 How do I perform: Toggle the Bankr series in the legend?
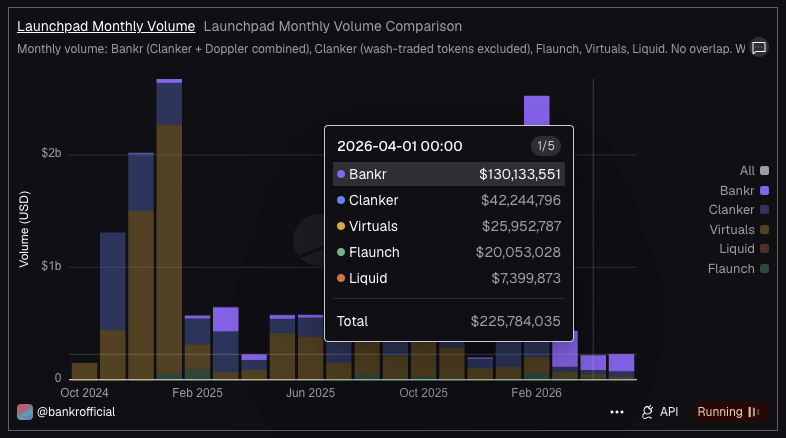tap(744, 190)
